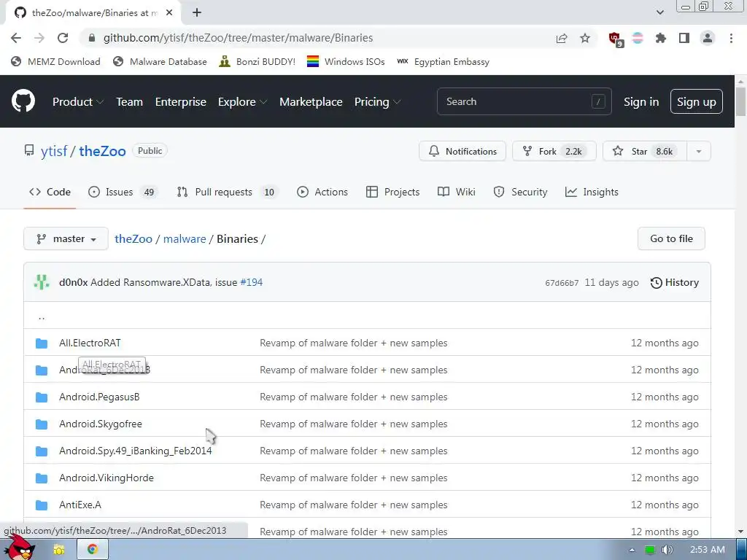Open the Malware Database bookmark
Screen dimensions: 747x560
[x=160, y=61]
